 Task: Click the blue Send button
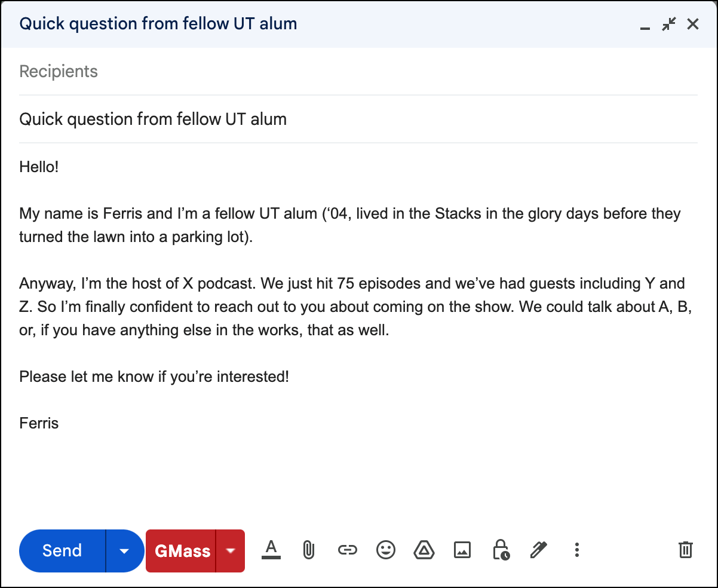[62, 550]
